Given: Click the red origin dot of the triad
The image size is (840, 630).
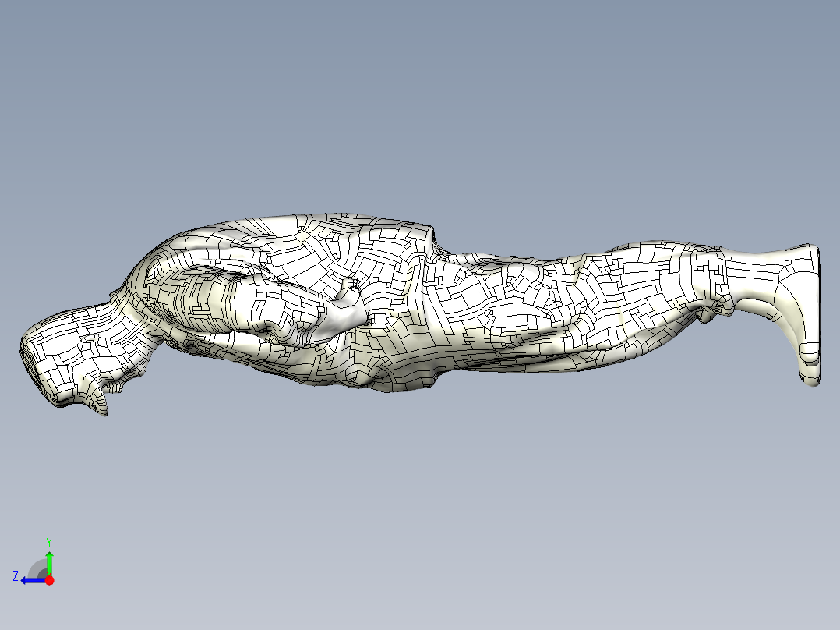Looking at the screenshot, I should tap(49, 580).
